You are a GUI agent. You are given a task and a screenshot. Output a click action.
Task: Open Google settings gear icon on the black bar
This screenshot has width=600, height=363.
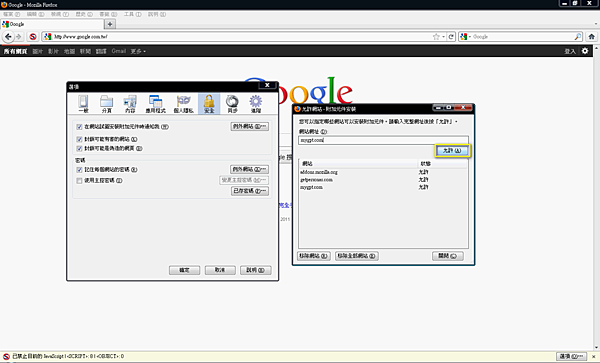coord(585,51)
